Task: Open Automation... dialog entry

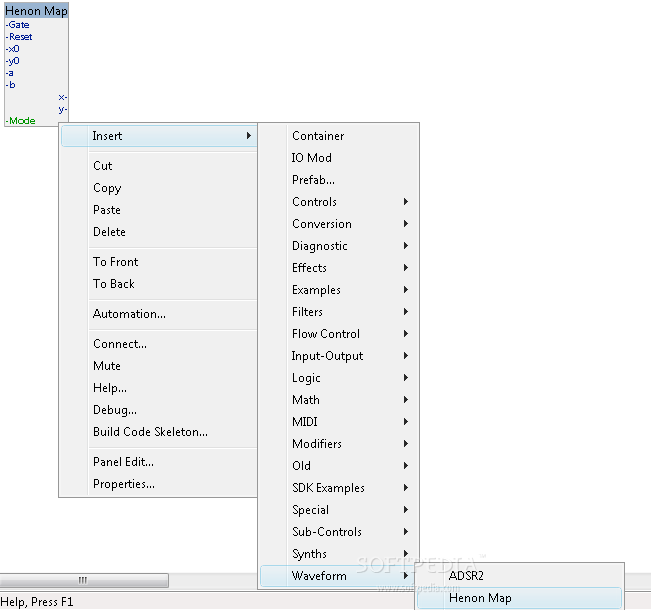Action: click(159, 314)
